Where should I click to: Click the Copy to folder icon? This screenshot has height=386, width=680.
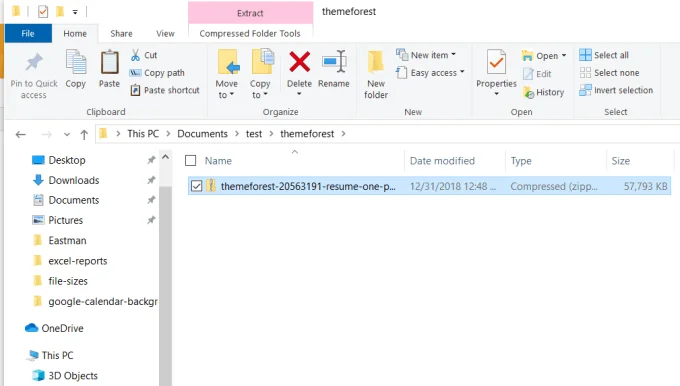pyautogui.click(x=262, y=62)
